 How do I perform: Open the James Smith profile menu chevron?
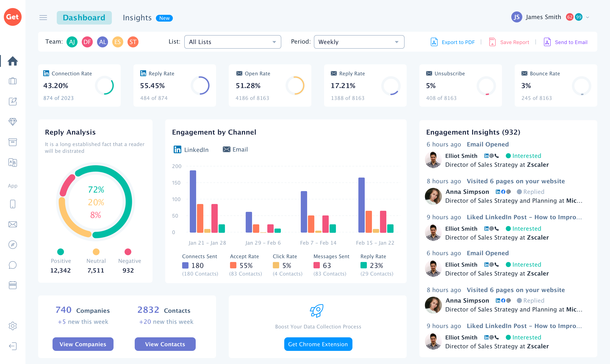(x=587, y=17)
